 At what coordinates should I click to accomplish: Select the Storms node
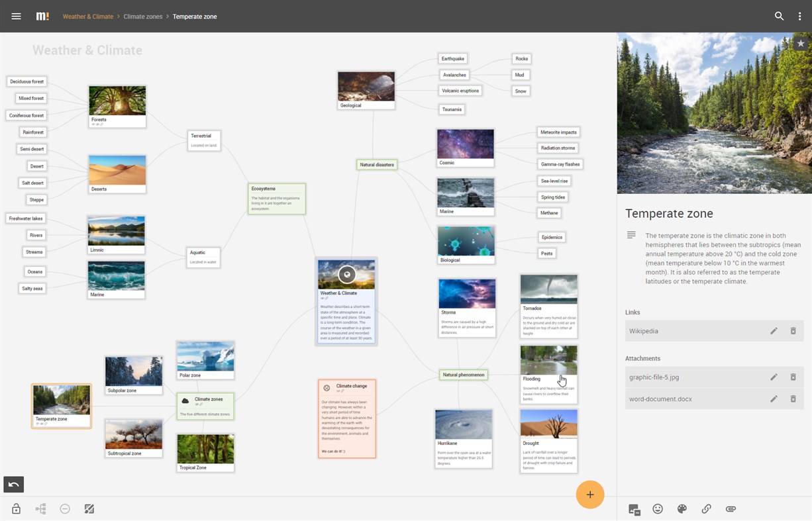click(467, 308)
